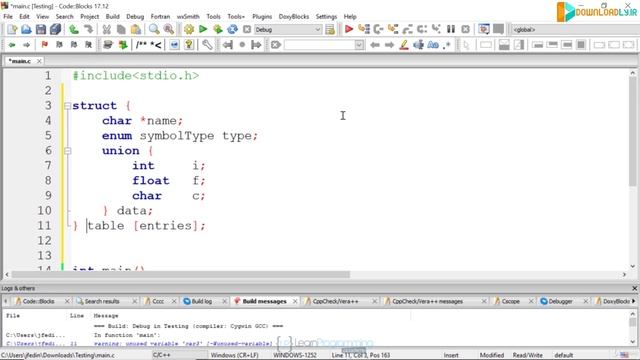Abort the build process
Viewport: 640px width, 360px height.
pyautogui.click(x=247, y=29)
